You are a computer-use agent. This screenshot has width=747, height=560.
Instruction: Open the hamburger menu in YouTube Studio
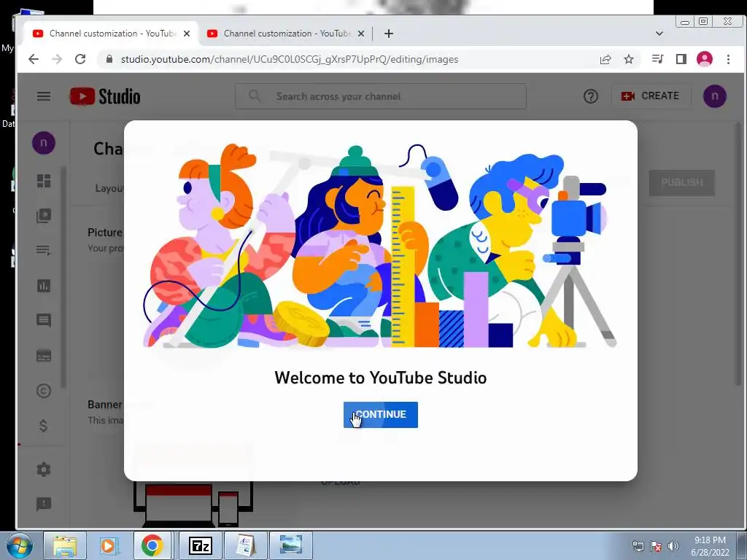[44, 96]
